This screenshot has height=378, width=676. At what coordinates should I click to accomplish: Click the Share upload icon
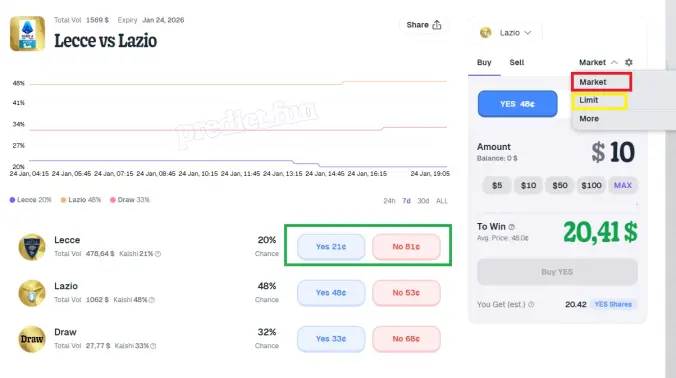click(437, 25)
